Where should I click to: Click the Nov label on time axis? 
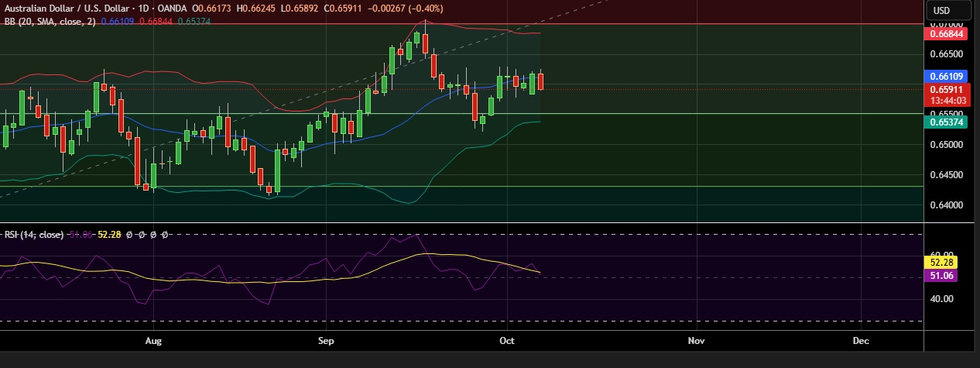696,341
